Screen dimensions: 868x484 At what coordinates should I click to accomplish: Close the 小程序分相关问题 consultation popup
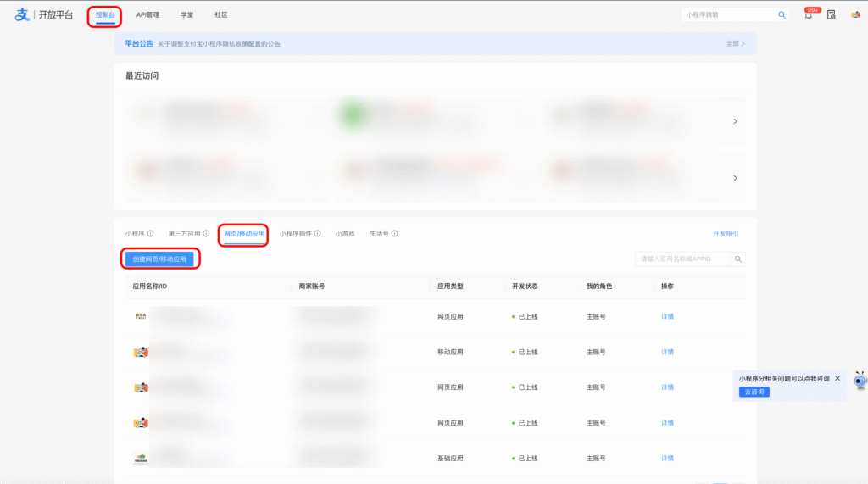[837, 378]
